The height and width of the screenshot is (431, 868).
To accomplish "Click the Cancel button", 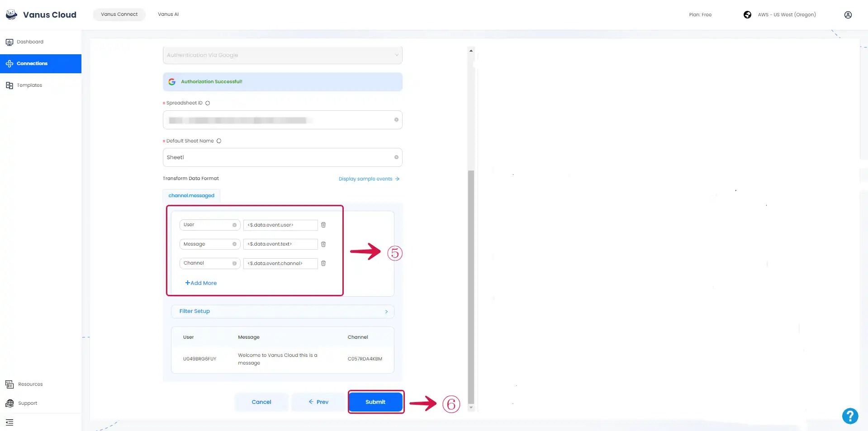I will [261, 402].
